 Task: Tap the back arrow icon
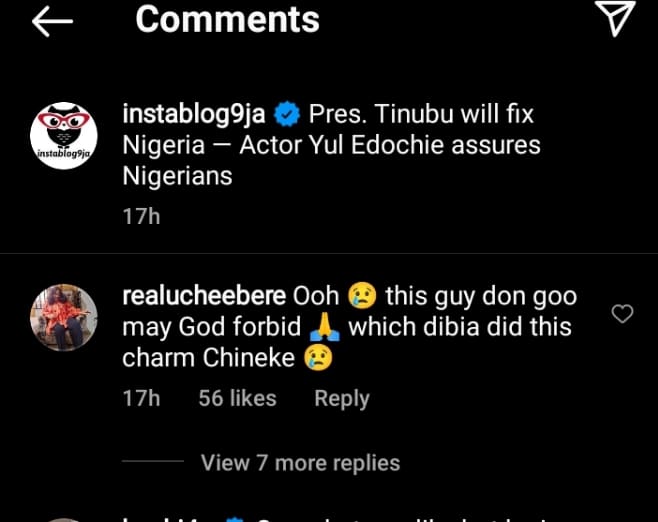point(53,21)
